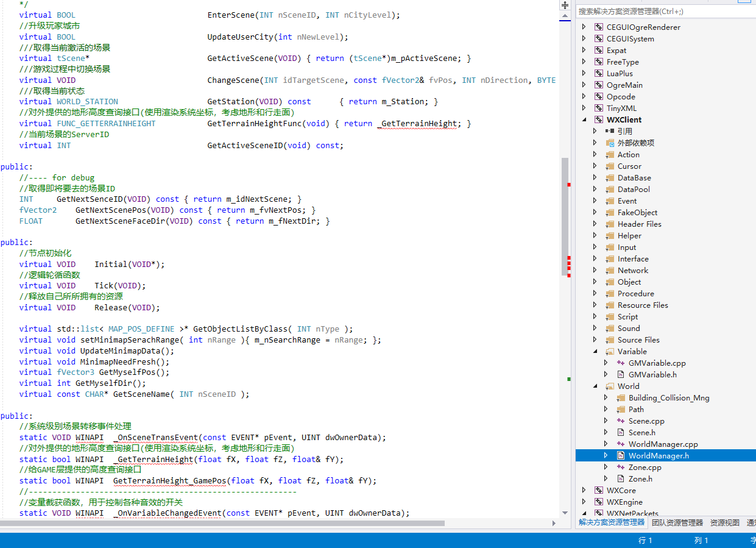Select the Network folder in tree
Screen dimensions: 756x548
632,271
